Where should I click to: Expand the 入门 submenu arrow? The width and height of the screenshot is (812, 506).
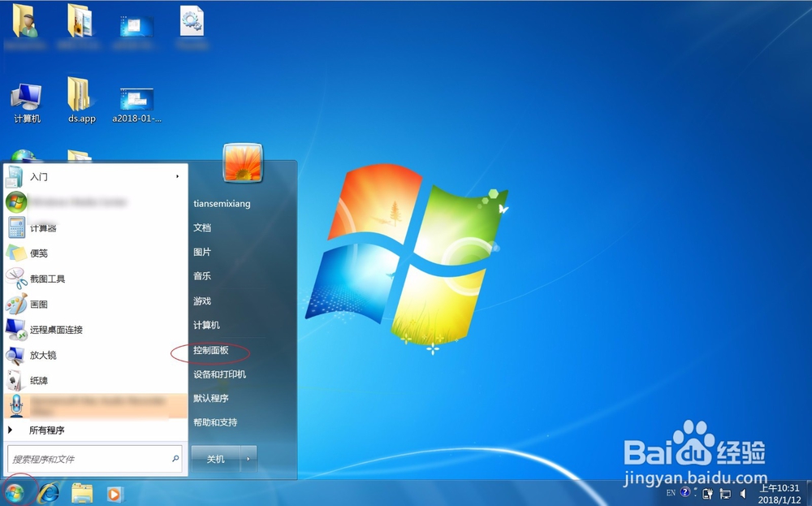(177, 176)
